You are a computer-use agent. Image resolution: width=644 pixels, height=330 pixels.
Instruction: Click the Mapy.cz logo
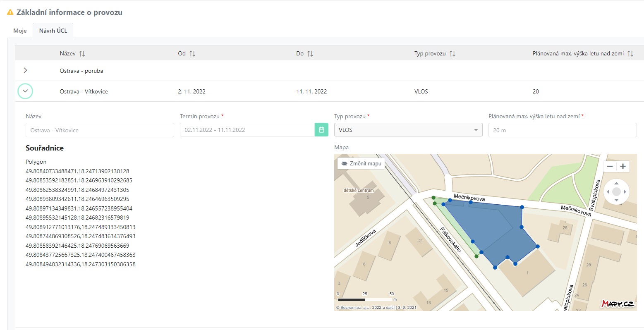(618, 304)
